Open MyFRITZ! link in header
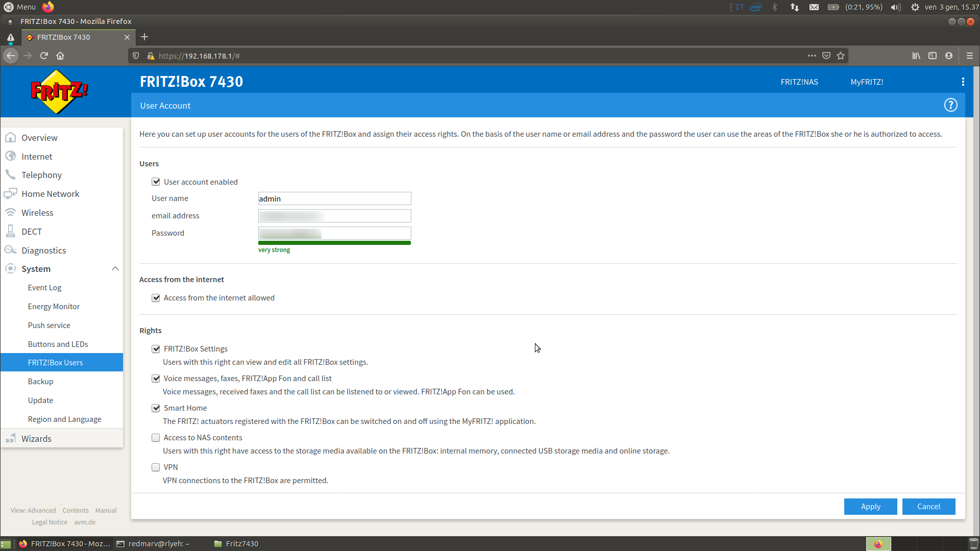The height and width of the screenshot is (551, 980). click(x=867, y=82)
